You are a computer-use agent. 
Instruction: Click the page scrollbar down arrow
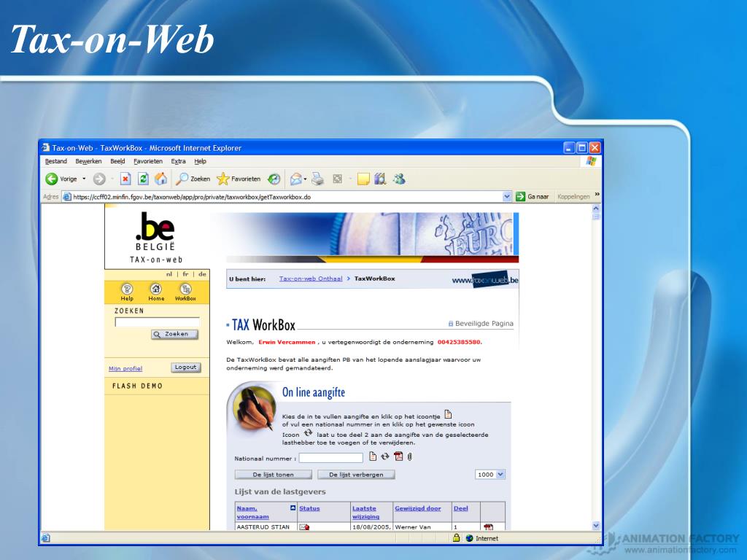click(596, 526)
